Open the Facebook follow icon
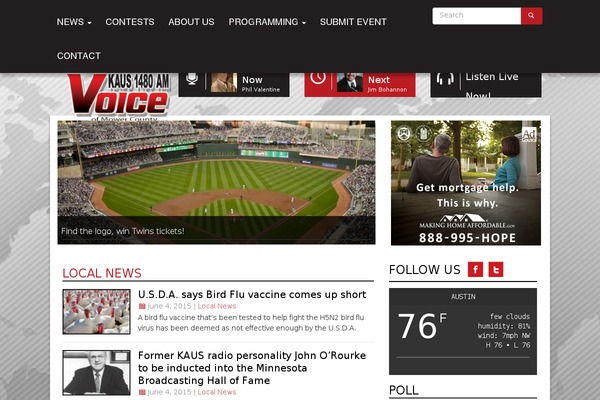This screenshot has width=600, height=400. [x=475, y=269]
